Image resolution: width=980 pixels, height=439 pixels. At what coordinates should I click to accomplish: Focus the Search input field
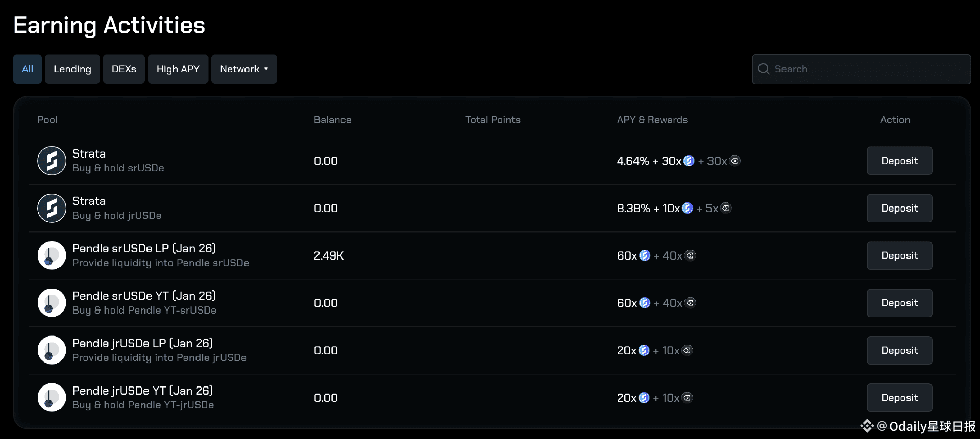pos(868,69)
